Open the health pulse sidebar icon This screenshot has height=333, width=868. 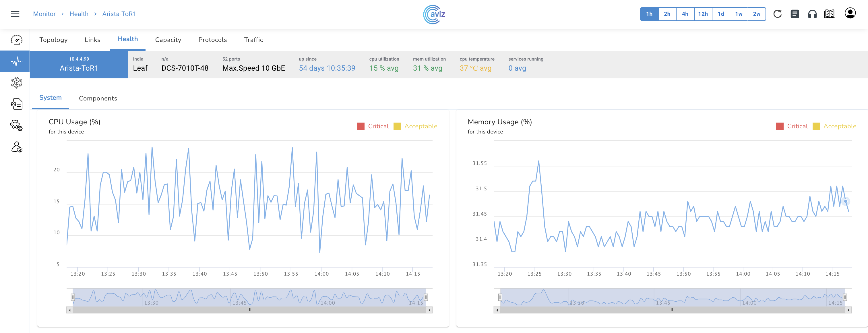pyautogui.click(x=17, y=61)
